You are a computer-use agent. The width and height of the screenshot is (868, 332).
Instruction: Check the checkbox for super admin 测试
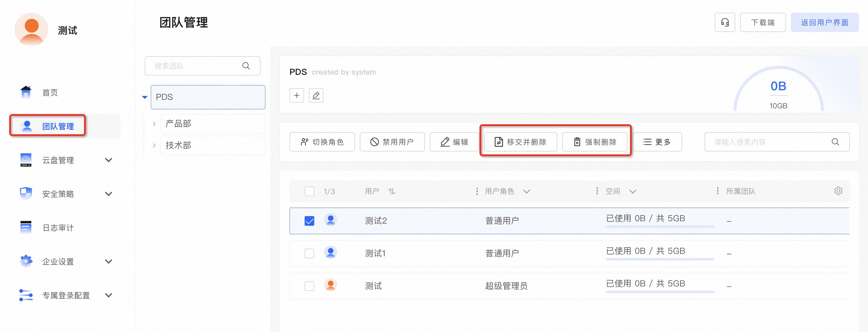point(309,286)
